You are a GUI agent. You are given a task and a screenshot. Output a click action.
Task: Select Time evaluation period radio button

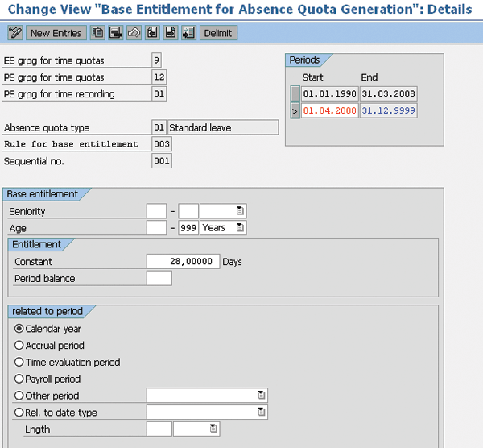click(19, 363)
